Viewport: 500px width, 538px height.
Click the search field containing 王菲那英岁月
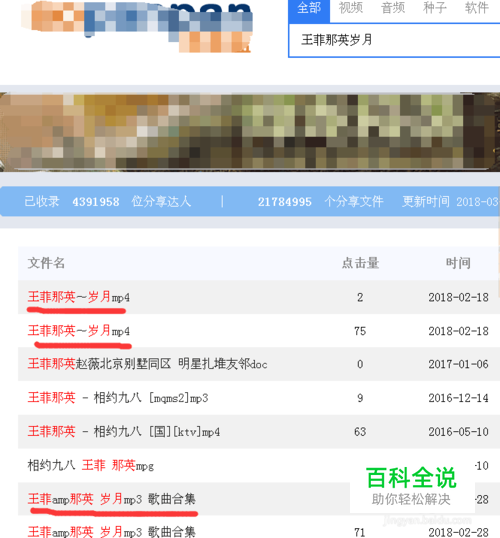click(x=394, y=40)
